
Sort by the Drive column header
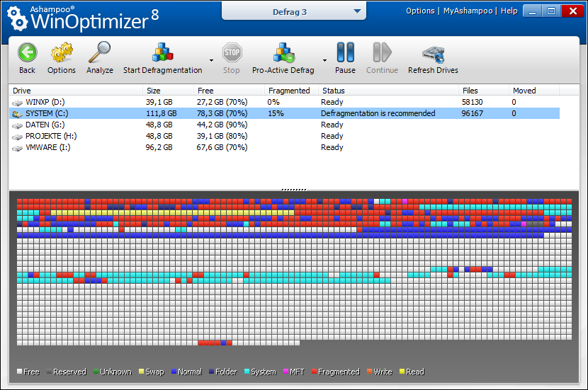point(76,91)
